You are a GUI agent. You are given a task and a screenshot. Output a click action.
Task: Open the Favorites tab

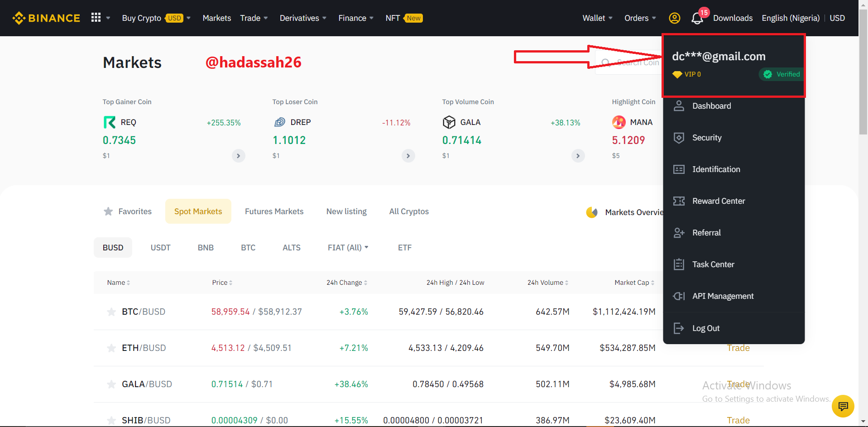pos(128,211)
